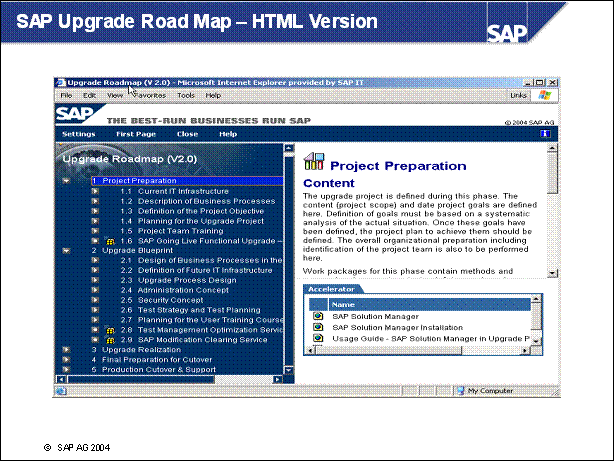614x461 pixels.
Task: Open the Favorites menu in Internet Explorer
Action: tap(150, 95)
